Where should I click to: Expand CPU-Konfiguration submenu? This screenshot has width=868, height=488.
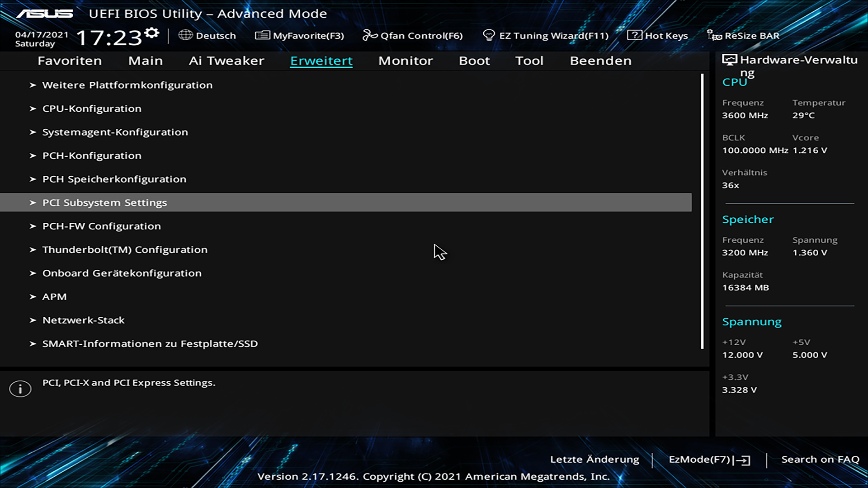point(92,108)
